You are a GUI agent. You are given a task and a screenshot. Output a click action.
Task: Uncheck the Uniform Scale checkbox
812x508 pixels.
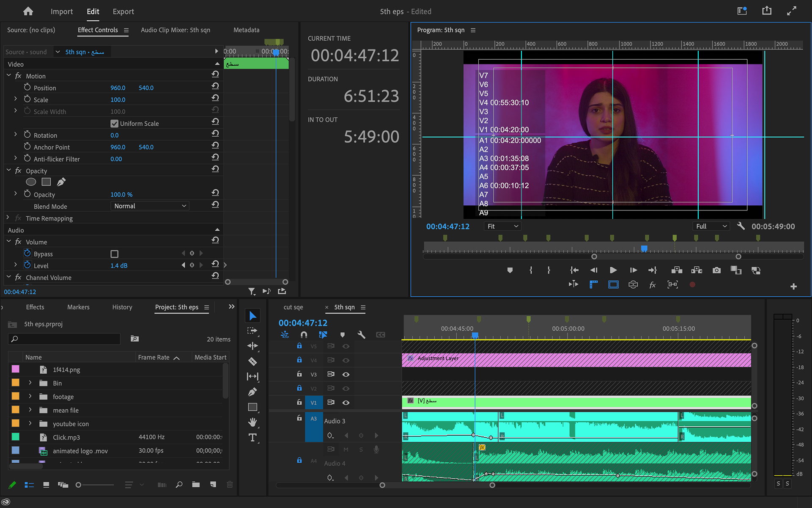click(x=114, y=124)
